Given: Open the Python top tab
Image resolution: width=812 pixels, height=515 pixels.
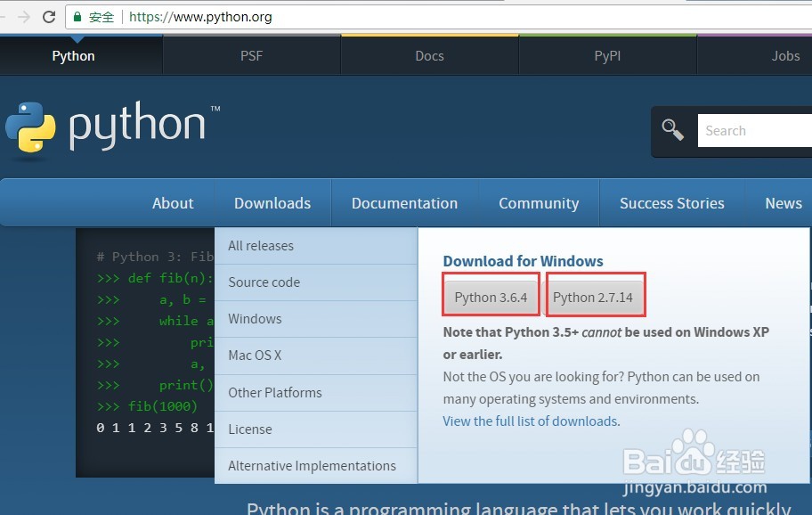Looking at the screenshot, I should [x=74, y=56].
